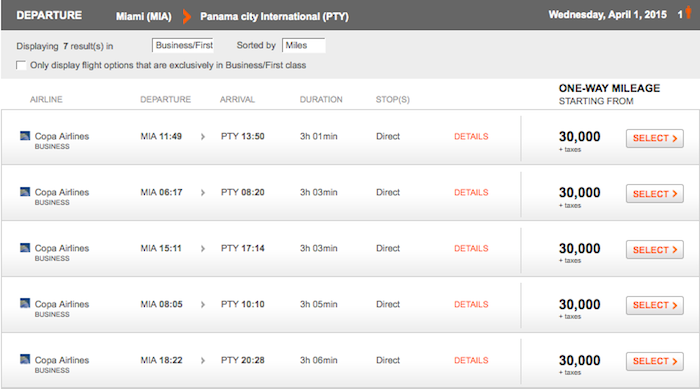Click Copa Airlines logo on 15:11 flight

pos(25,247)
